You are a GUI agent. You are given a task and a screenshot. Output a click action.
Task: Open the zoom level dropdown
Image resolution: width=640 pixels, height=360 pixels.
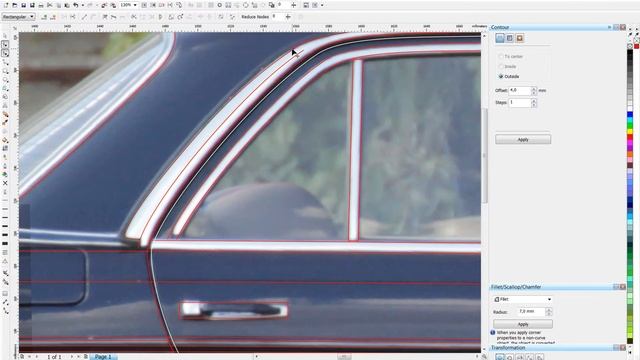tap(135, 5)
